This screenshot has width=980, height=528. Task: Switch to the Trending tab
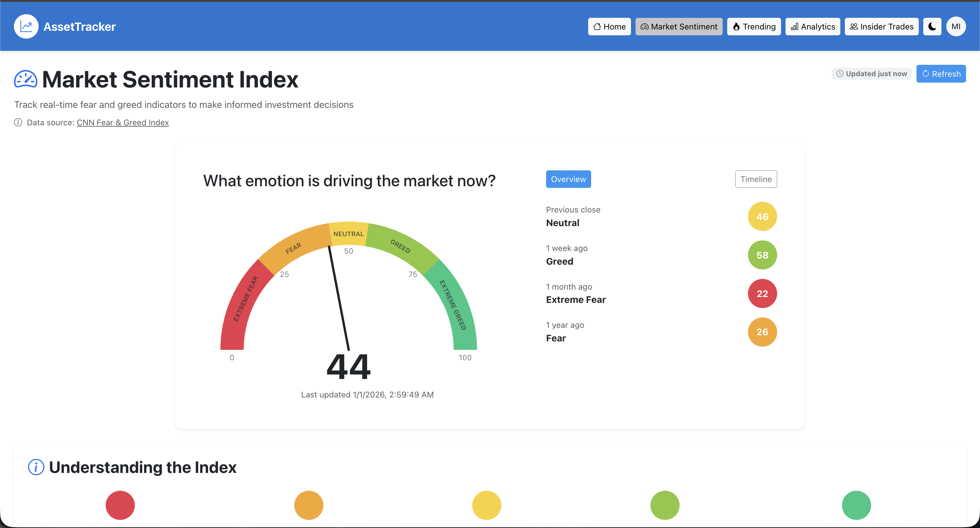(754, 26)
